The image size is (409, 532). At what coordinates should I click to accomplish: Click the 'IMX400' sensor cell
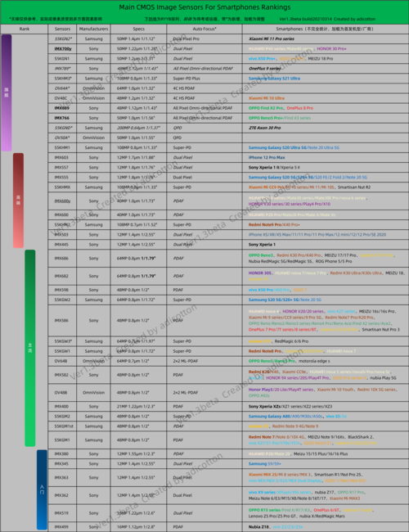click(x=61, y=407)
